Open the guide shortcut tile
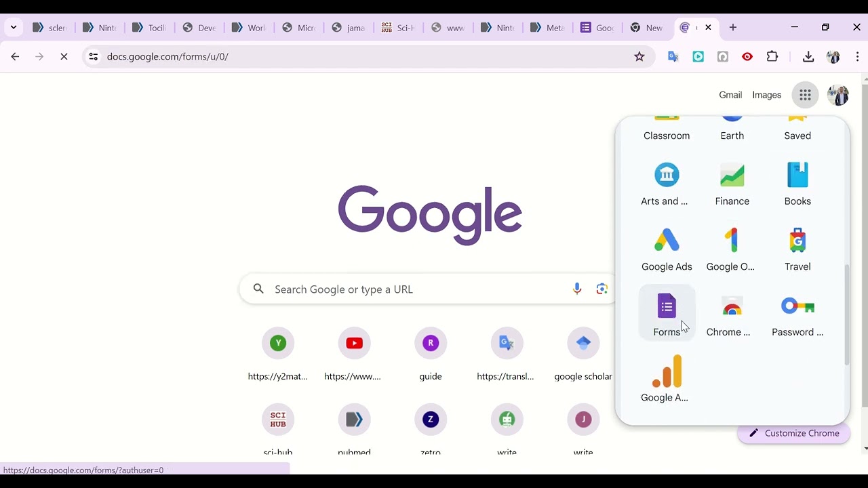 [431, 354]
